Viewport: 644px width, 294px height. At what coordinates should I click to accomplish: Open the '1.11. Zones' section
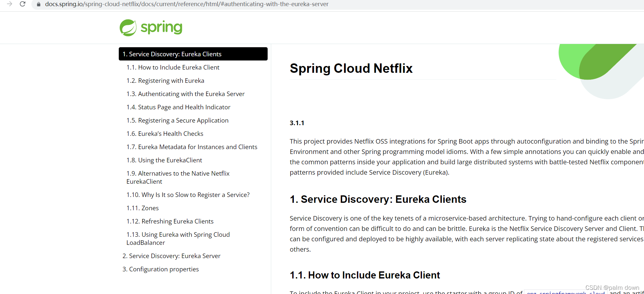[x=142, y=208]
